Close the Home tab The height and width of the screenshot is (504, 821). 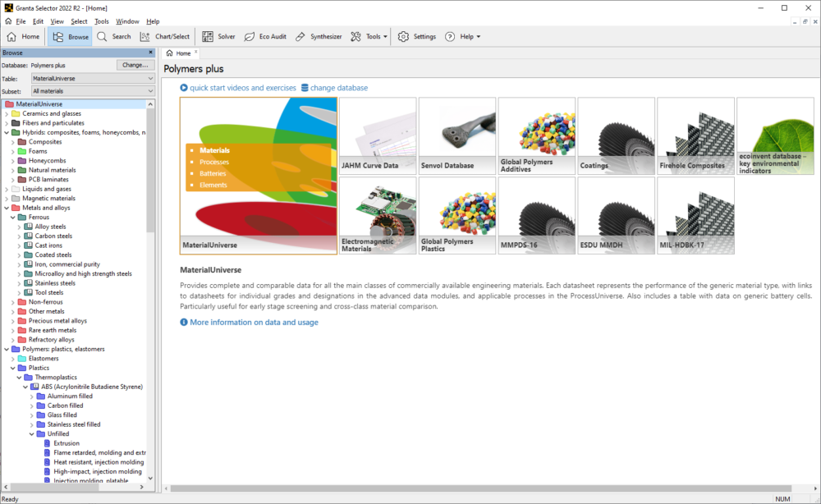196,52
